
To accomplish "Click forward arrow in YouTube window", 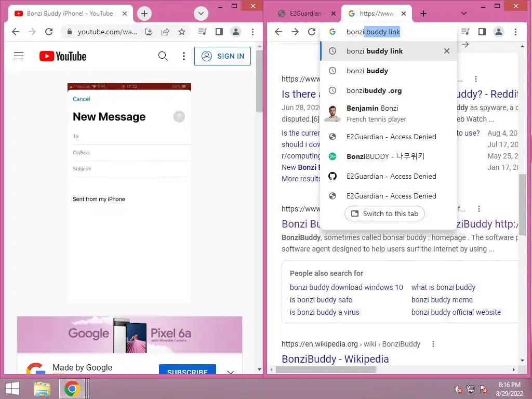I will coord(32,32).
